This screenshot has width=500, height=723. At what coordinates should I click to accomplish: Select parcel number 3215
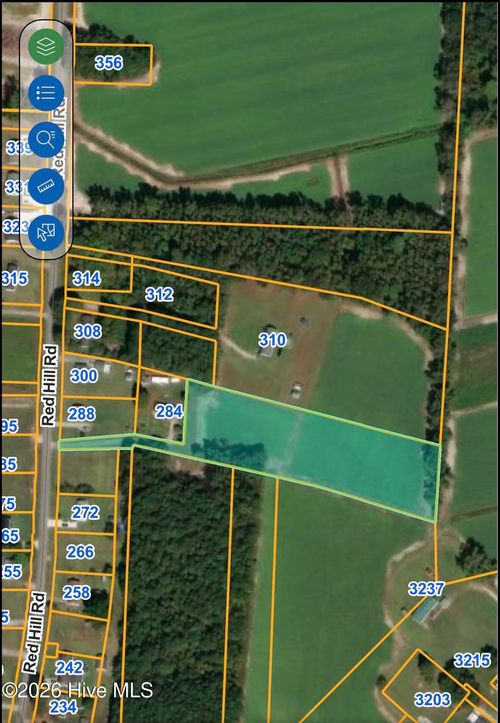(x=472, y=660)
